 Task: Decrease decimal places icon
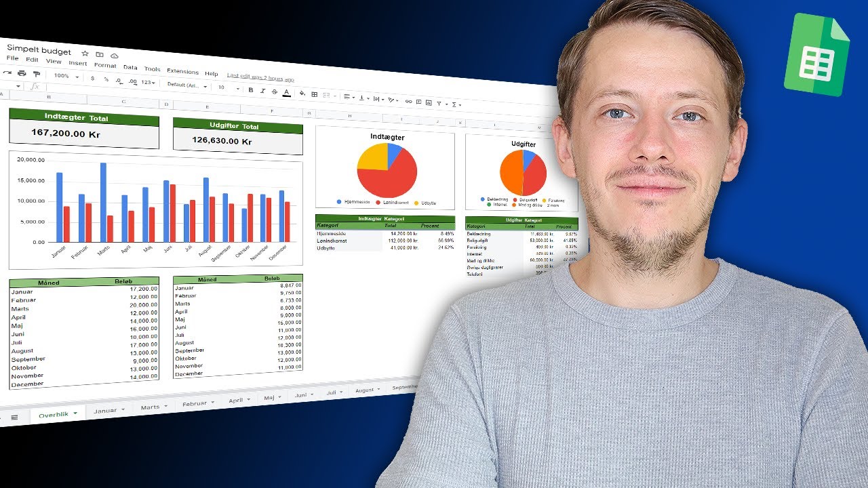coord(119,81)
